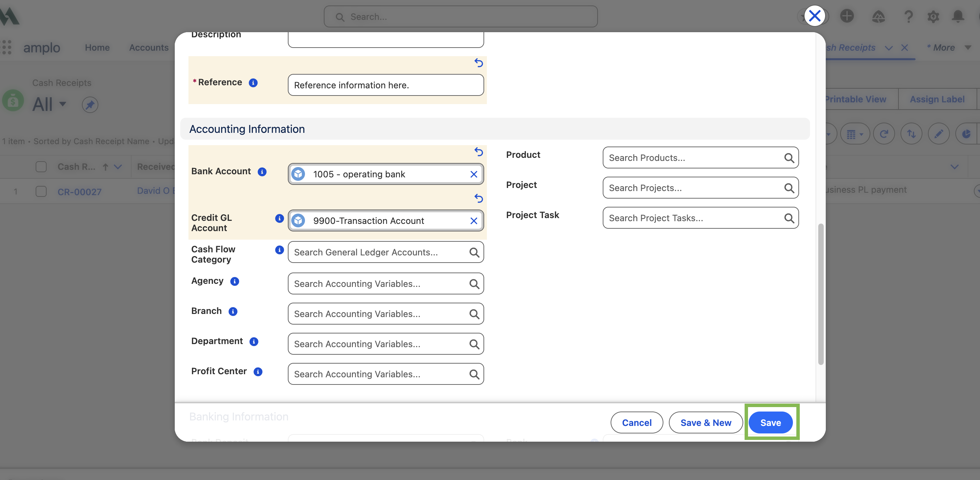
Task: Open the setup gear icon
Action: click(x=933, y=16)
